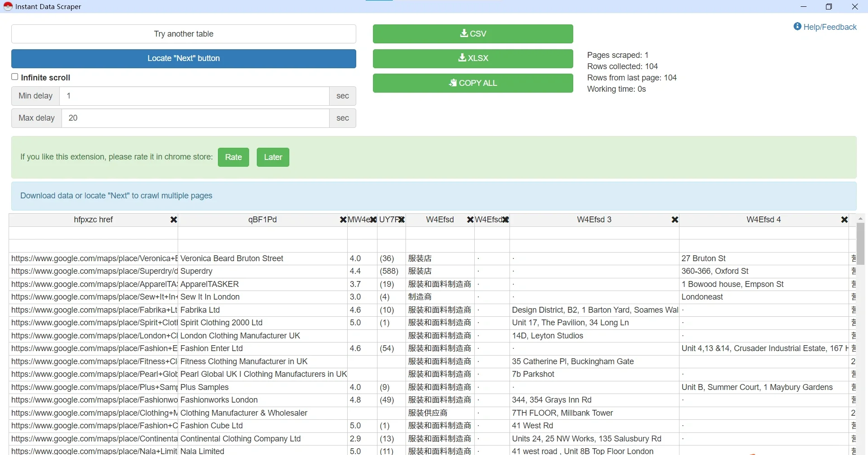The image size is (868, 455).
Task: Delete the UY7F column via its X
Action: (x=401, y=220)
